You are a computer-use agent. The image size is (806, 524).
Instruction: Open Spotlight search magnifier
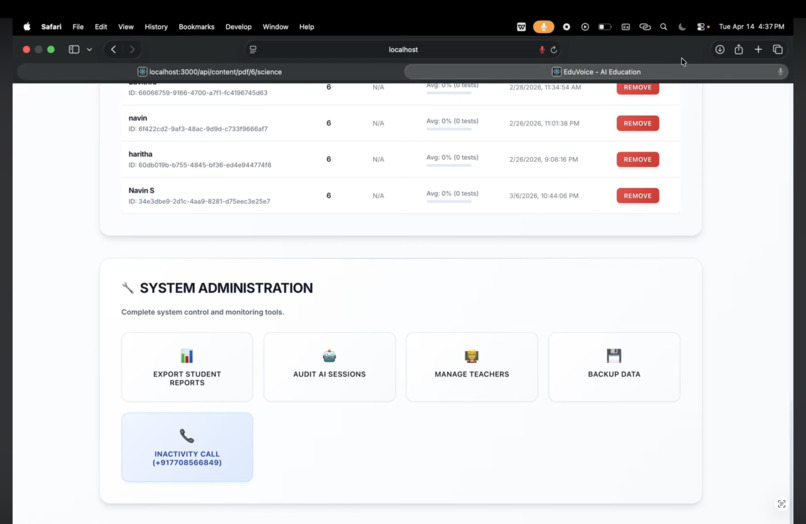(x=664, y=27)
